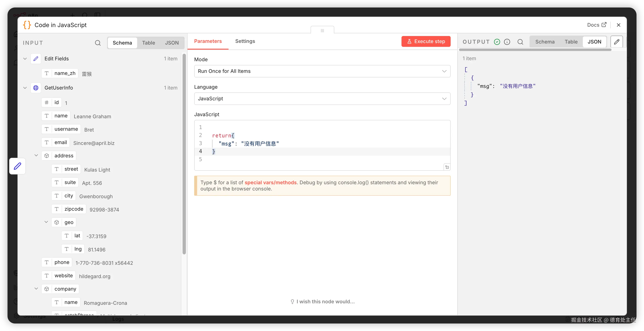Open the Settings tab

pyautogui.click(x=245, y=41)
